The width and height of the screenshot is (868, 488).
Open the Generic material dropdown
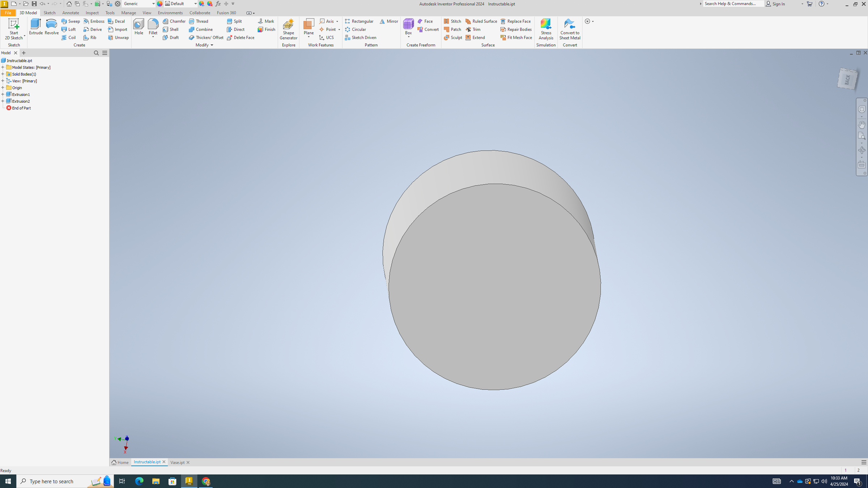pos(139,4)
